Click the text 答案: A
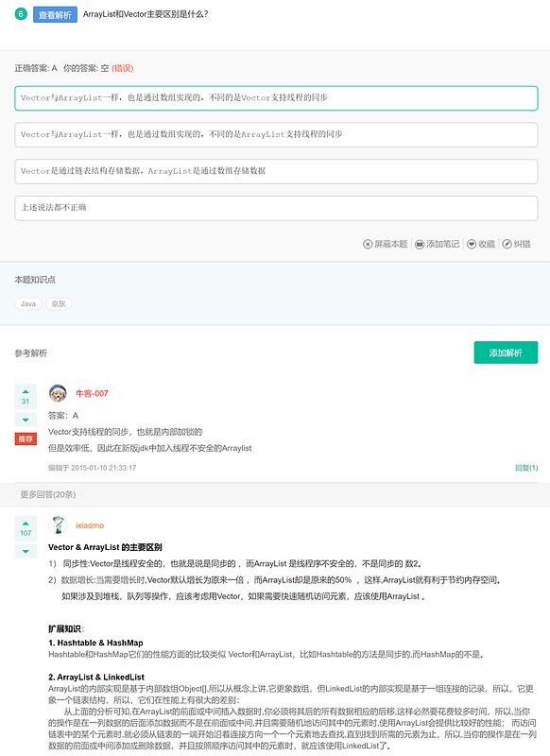 [63, 415]
